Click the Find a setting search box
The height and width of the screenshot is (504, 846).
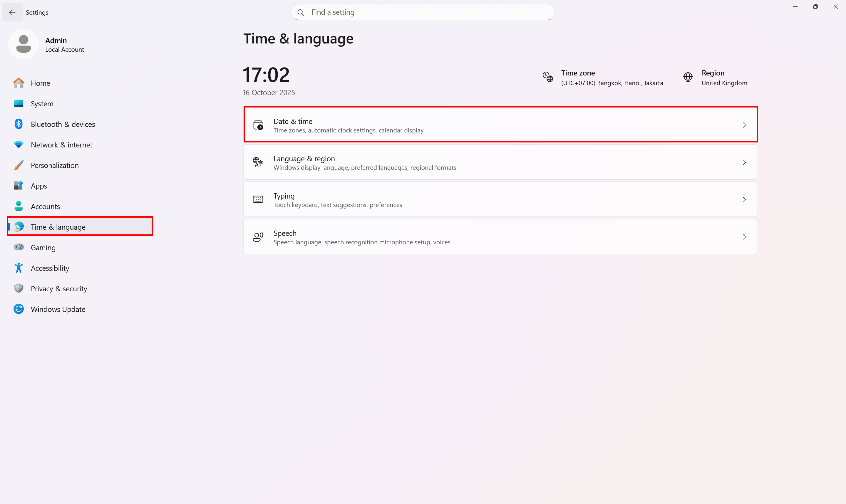(x=423, y=12)
